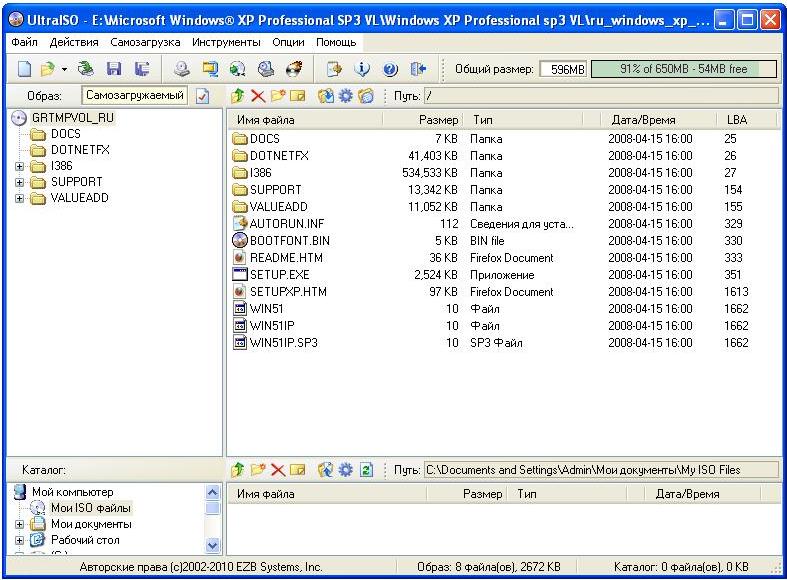
Task: Click the Общий размер 596MB field
Action: (x=563, y=69)
